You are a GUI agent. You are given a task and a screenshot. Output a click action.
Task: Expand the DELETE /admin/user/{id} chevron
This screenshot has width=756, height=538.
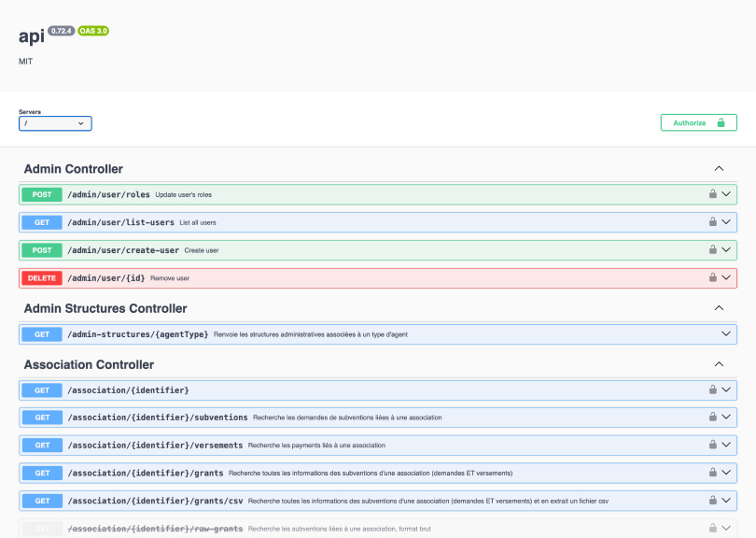(726, 277)
